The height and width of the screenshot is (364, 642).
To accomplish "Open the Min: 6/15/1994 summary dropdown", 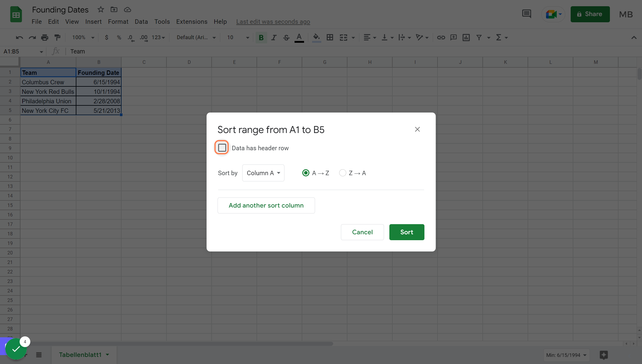I will point(567,355).
